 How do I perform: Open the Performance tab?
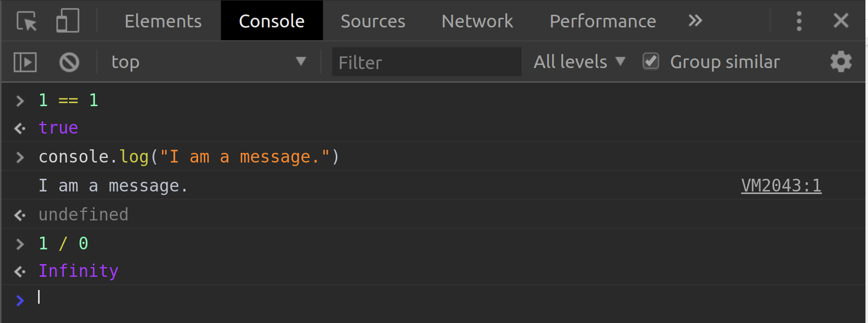tap(602, 21)
